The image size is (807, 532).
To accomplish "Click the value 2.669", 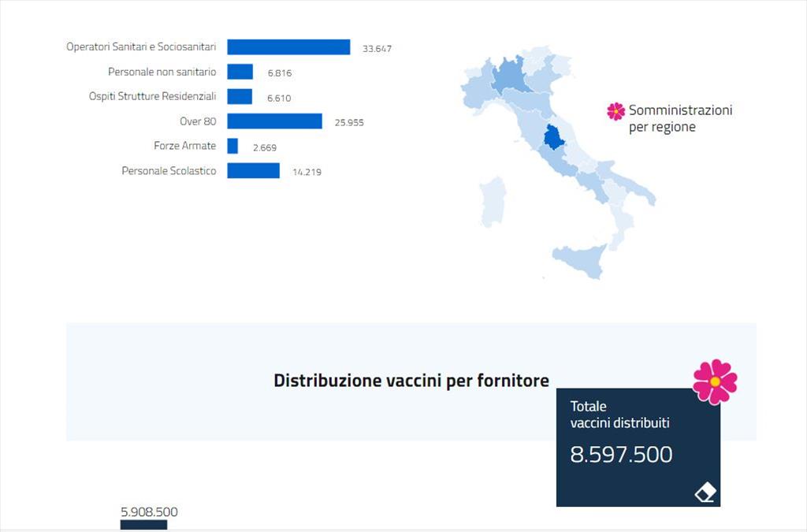I will (x=265, y=147).
